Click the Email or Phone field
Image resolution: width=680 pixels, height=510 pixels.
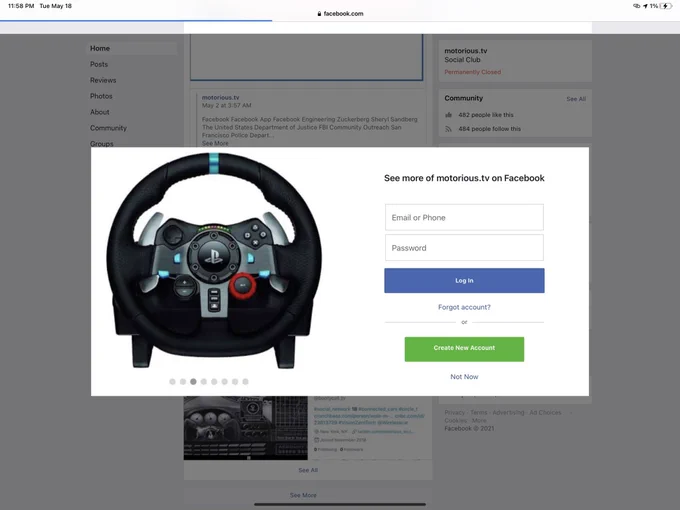click(464, 217)
